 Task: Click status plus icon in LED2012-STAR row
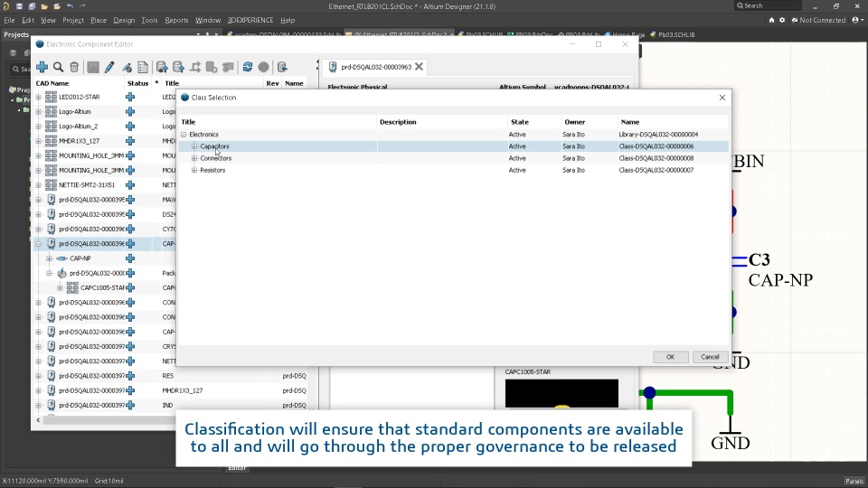point(130,97)
